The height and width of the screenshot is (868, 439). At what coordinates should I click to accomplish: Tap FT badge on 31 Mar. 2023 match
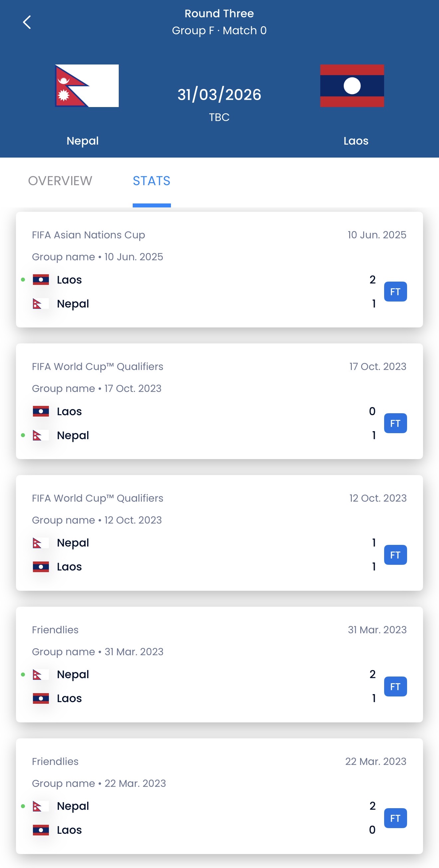click(x=395, y=686)
